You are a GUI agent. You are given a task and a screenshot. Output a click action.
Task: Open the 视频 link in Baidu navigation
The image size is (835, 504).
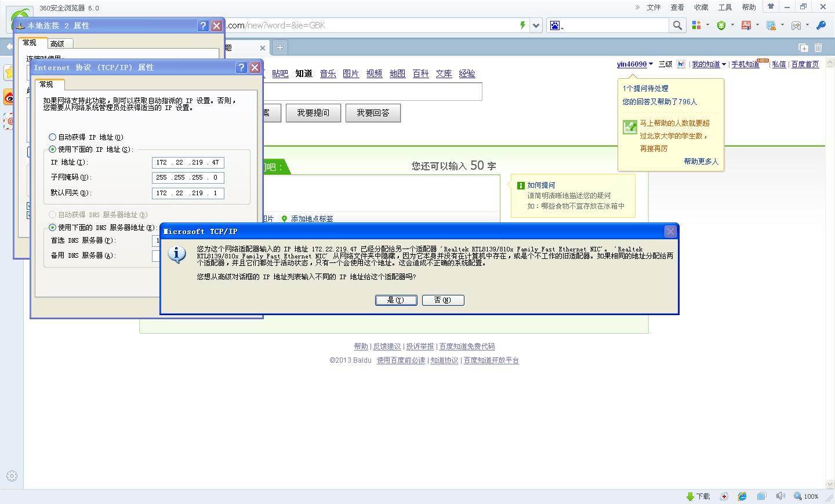374,74
